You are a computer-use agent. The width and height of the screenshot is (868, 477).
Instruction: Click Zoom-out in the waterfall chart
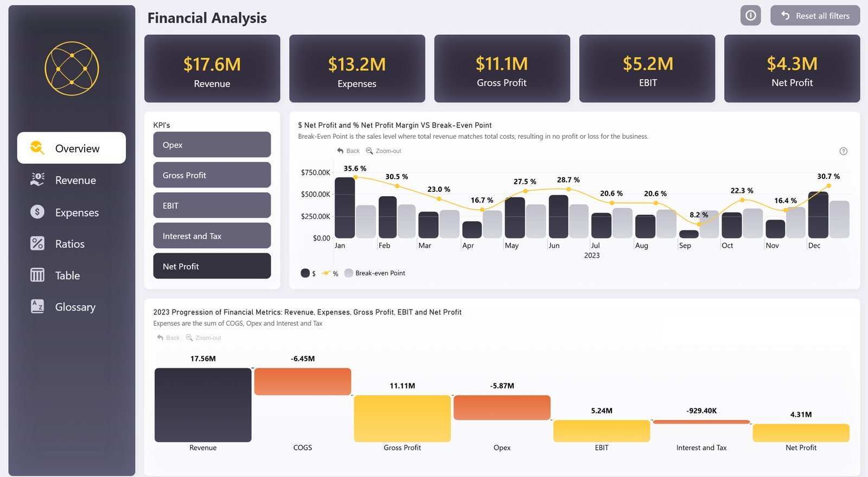point(203,338)
